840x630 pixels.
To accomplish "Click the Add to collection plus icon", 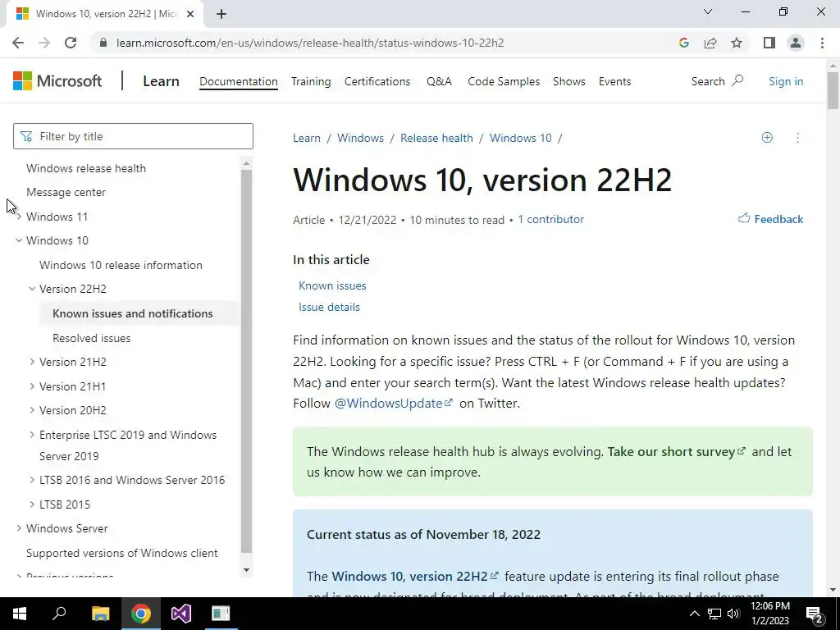I will tap(767, 138).
